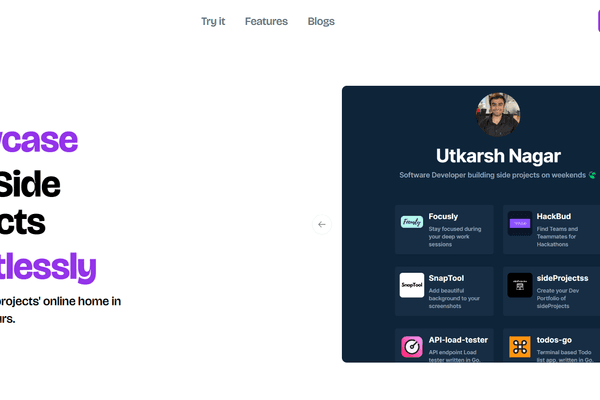
Task: Click Utkarsh Nagar's profile photo
Action: (498, 114)
